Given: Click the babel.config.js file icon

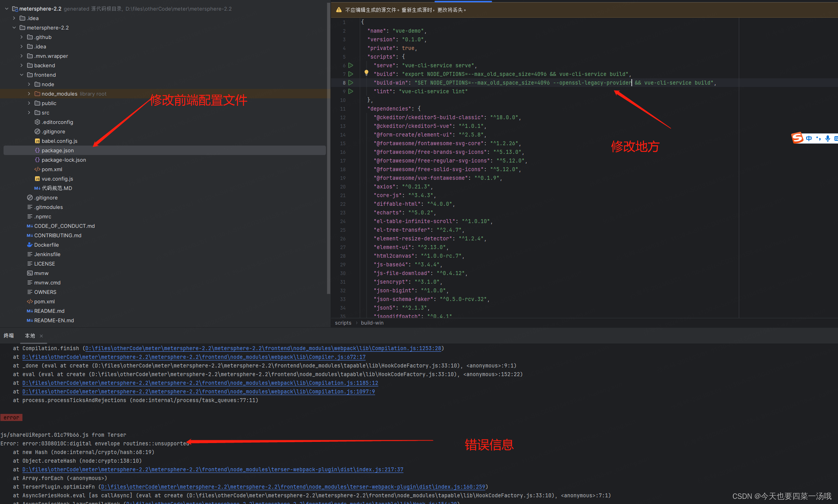Looking at the screenshot, I should point(37,141).
